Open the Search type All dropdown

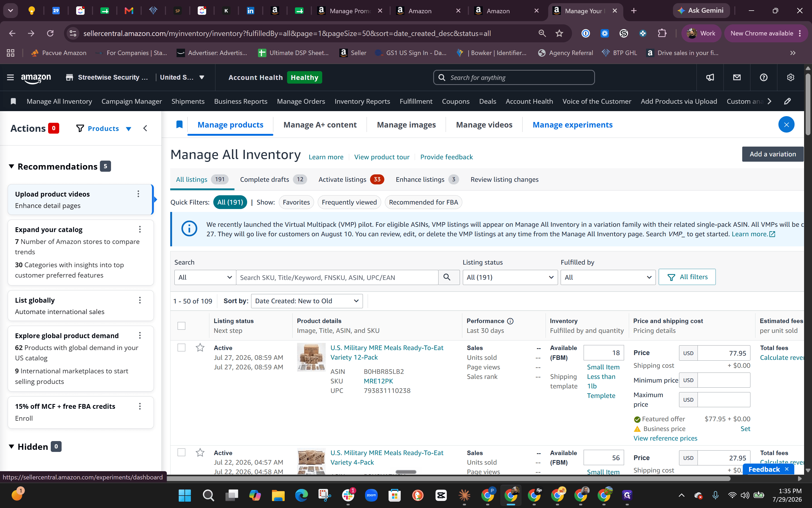point(205,277)
